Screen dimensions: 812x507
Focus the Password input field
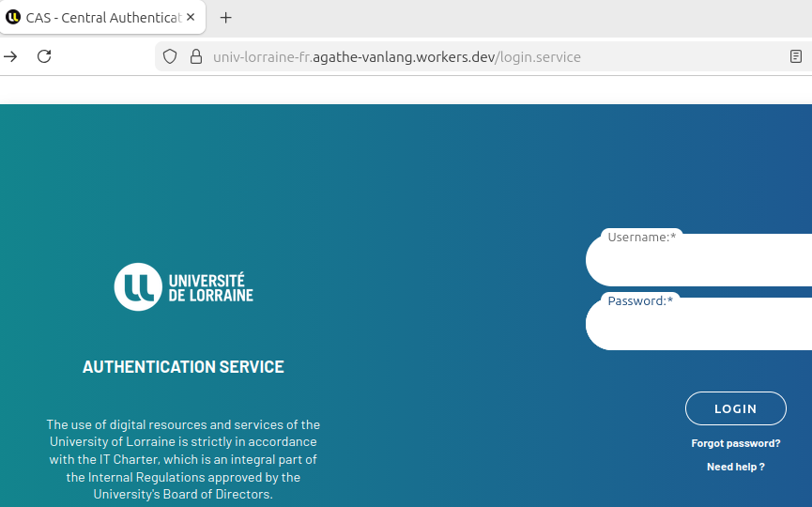point(698,324)
